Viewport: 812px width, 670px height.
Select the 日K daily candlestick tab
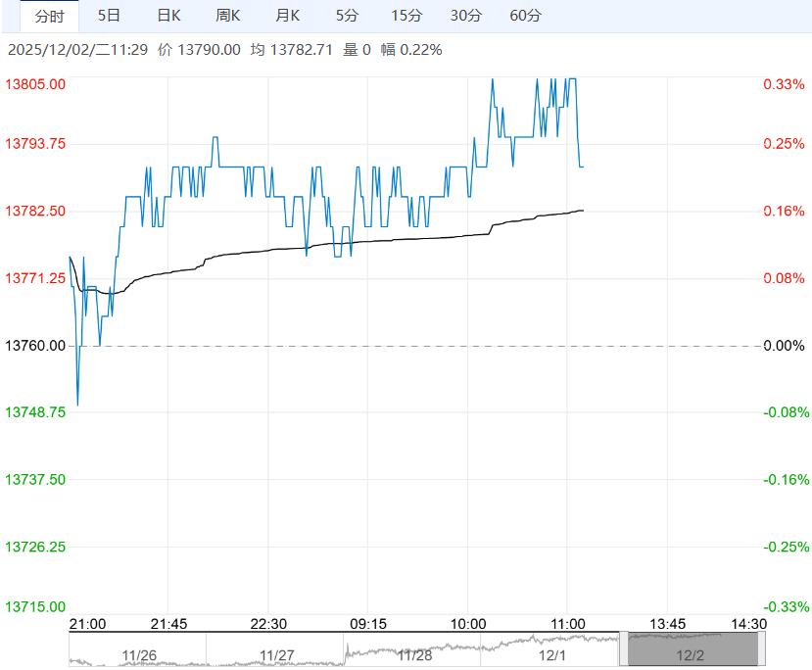click(168, 16)
